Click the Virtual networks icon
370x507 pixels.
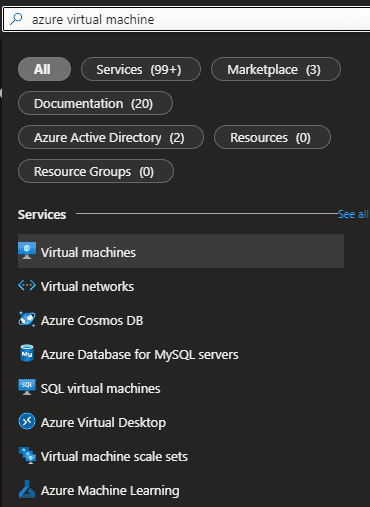click(x=27, y=285)
